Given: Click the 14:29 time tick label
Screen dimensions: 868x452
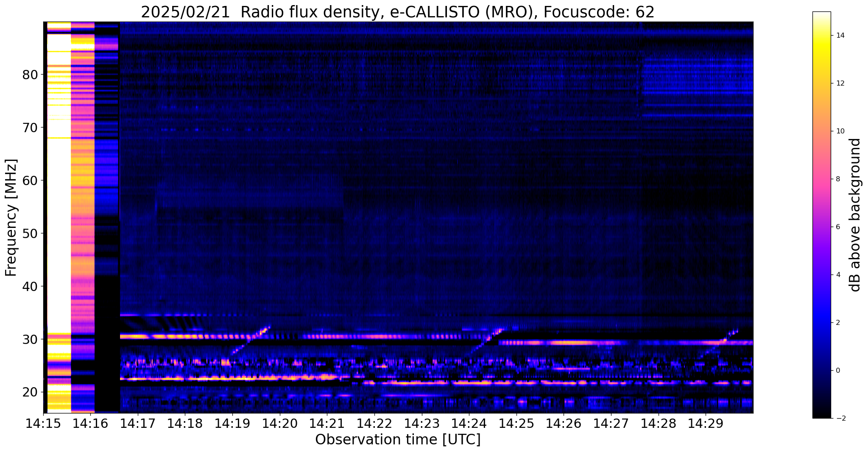Looking at the screenshot, I should click(706, 423).
